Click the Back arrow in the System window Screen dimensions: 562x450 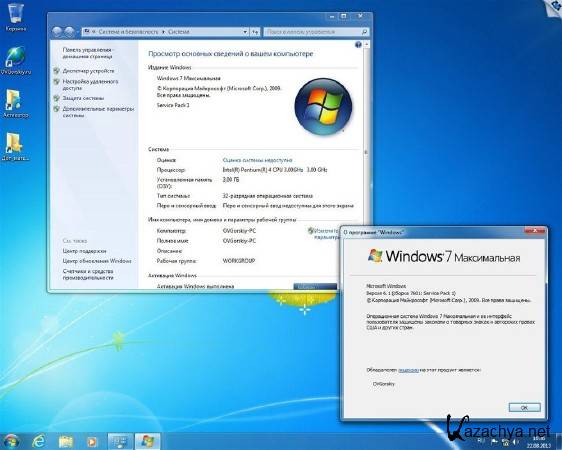coord(57,32)
